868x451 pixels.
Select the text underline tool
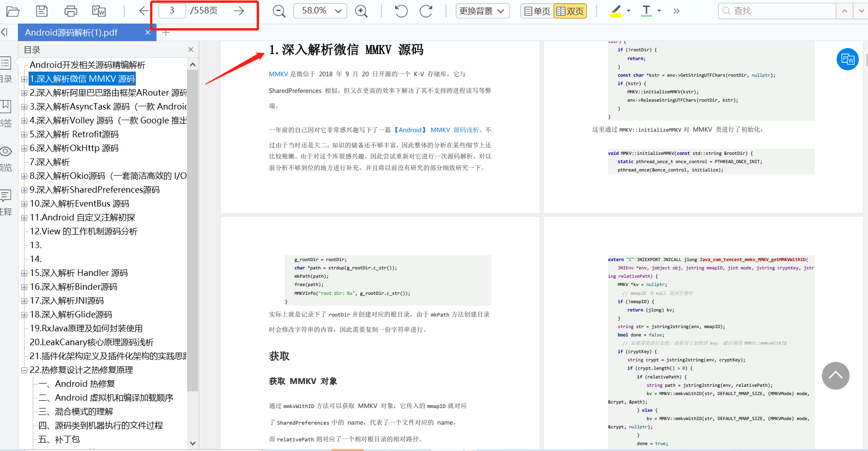click(x=646, y=11)
